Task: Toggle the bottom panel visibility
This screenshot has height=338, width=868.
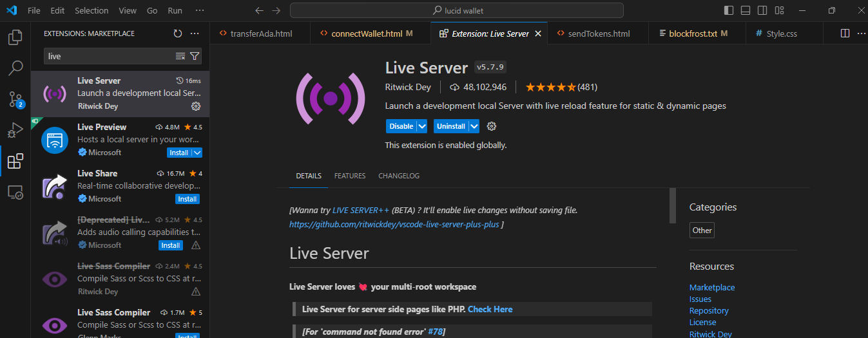Action: point(746,10)
